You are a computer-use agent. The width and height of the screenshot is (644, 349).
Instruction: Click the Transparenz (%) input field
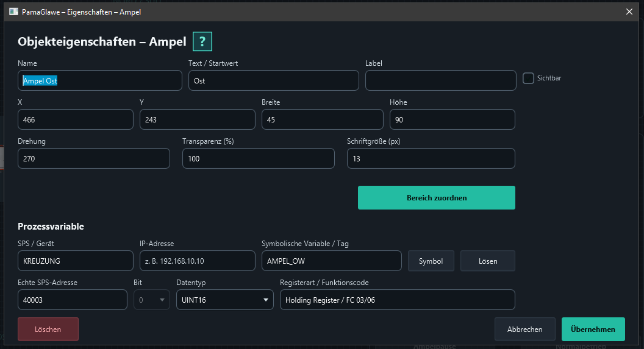tap(259, 158)
